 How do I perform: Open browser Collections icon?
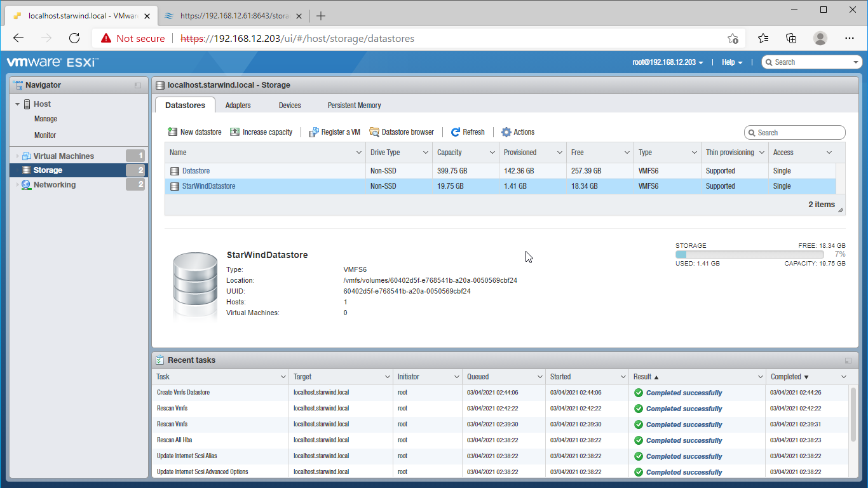pos(792,38)
